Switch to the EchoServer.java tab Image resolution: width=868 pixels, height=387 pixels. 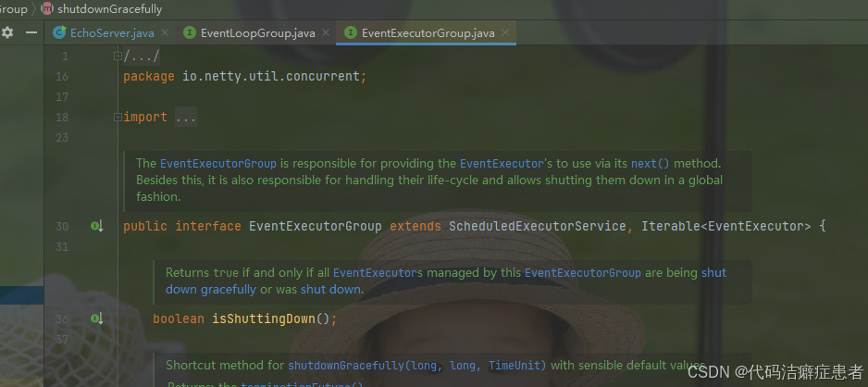pyautogui.click(x=112, y=33)
